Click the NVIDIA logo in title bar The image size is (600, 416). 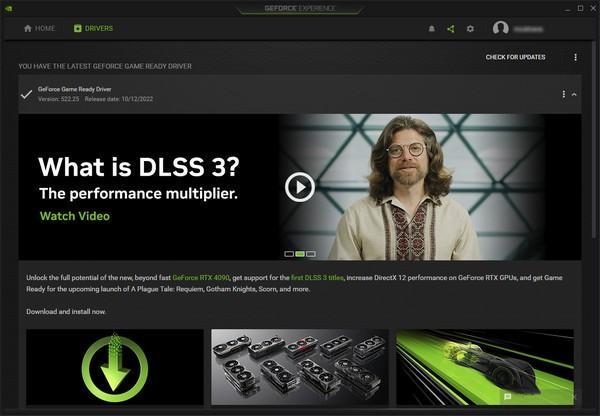(x=8, y=8)
